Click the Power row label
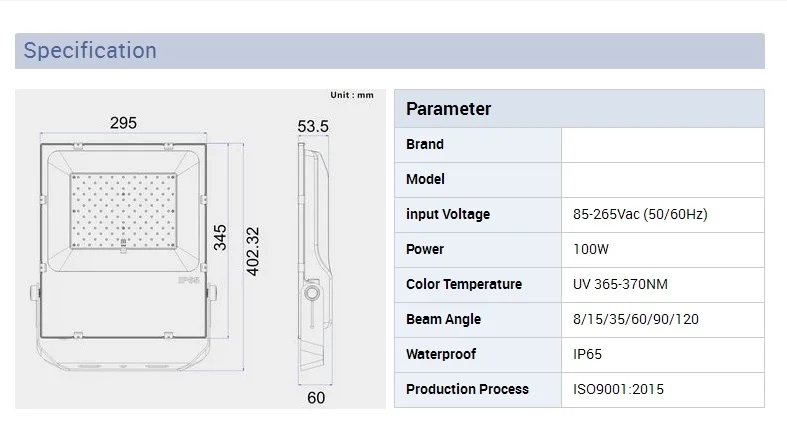This screenshot has width=787, height=429. (425, 249)
